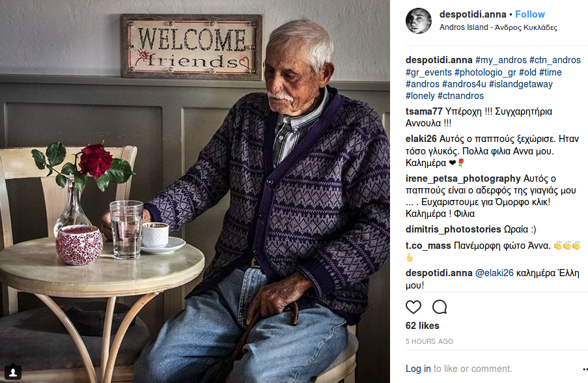Open dimitris_photostories profile

pyautogui.click(x=453, y=229)
